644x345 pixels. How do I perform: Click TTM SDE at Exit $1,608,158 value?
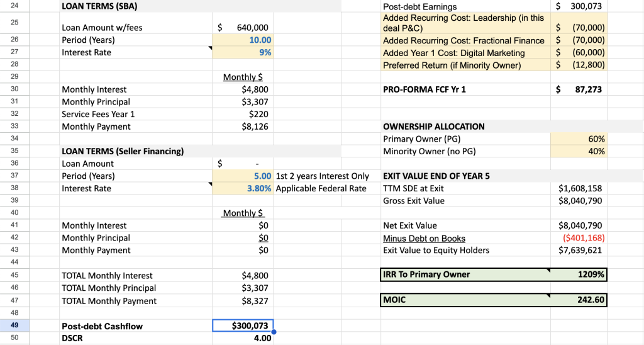point(580,188)
